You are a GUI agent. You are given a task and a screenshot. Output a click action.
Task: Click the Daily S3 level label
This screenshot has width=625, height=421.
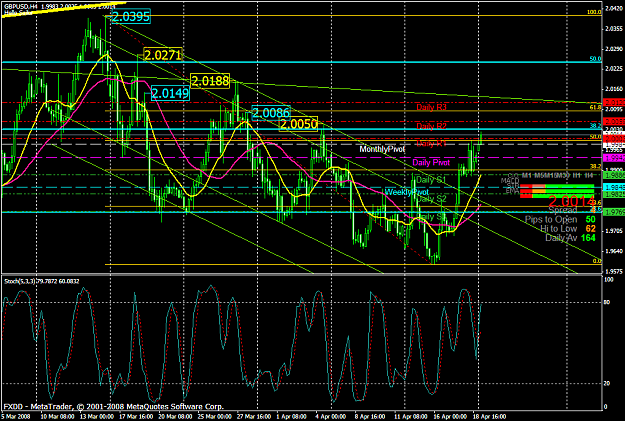(431, 217)
